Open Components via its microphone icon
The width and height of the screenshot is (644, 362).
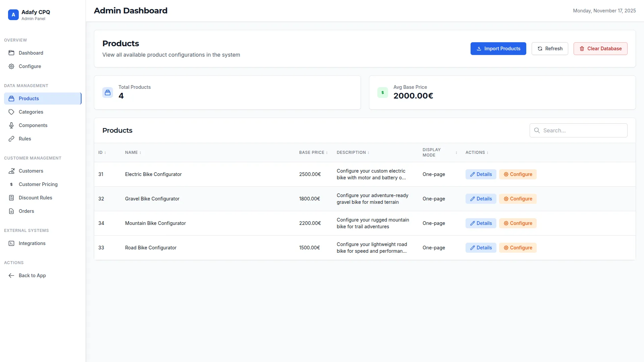11,125
